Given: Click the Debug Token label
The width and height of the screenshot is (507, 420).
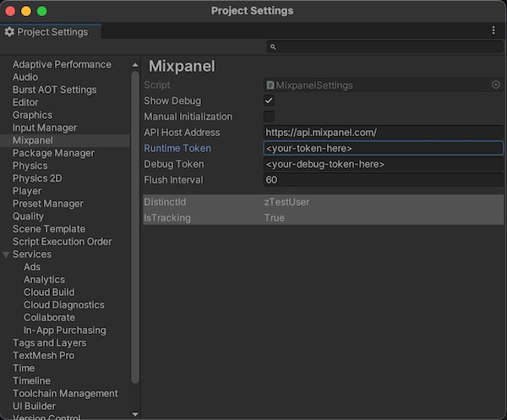Looking at the screenshot, I should [173, 164].
